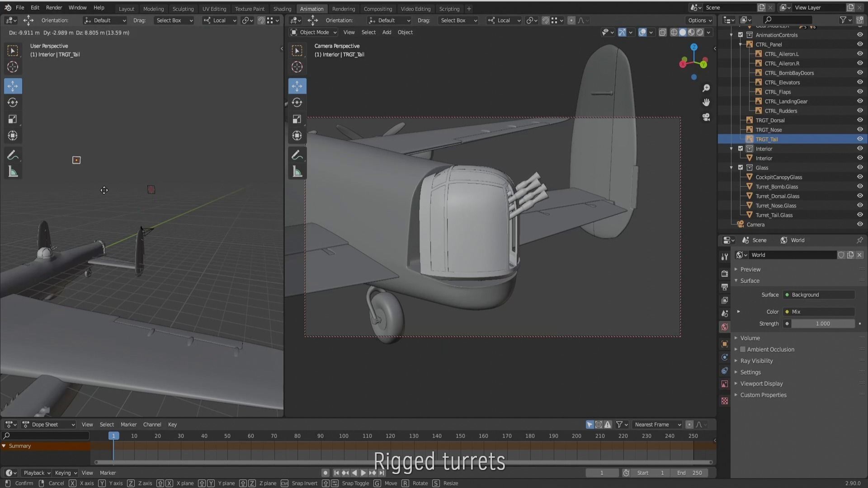The height and width of the screenshot is (488, 868).
Task: Click the Strength value slider
Action: 822,324
